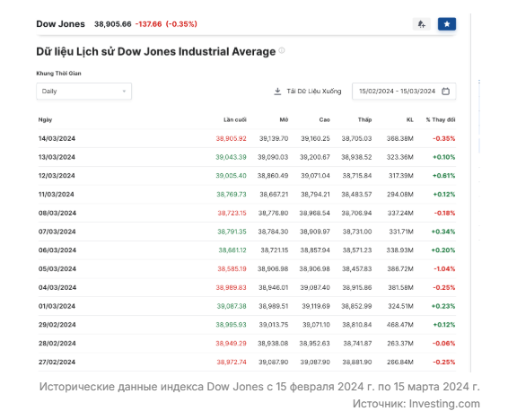Click the closing value 38,585.19

tap(232, 268)
